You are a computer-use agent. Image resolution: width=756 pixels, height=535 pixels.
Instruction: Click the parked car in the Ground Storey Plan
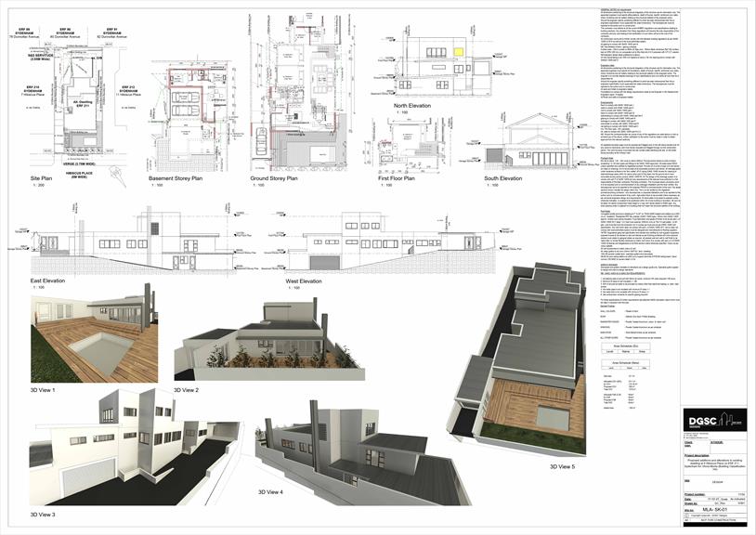[x=261, y=141]
